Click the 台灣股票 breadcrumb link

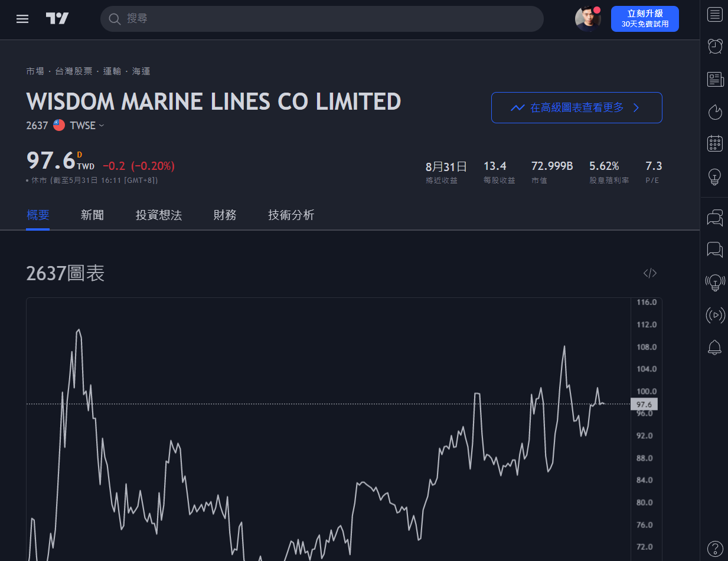74,71
